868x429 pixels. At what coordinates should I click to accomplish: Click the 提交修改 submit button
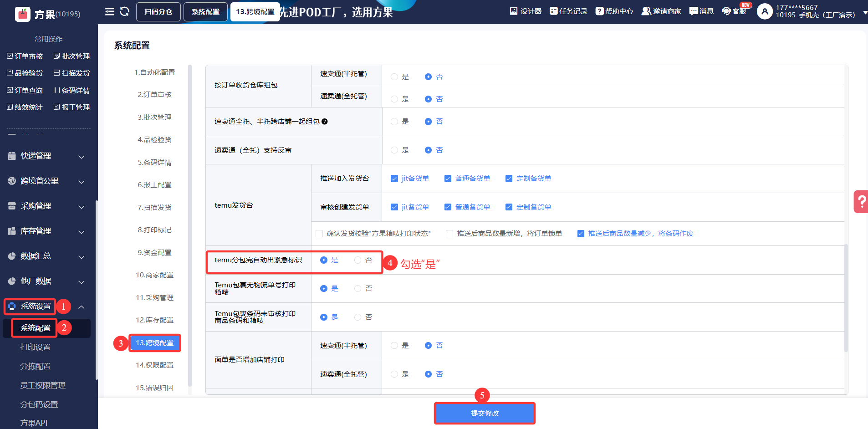coord(485,414)
